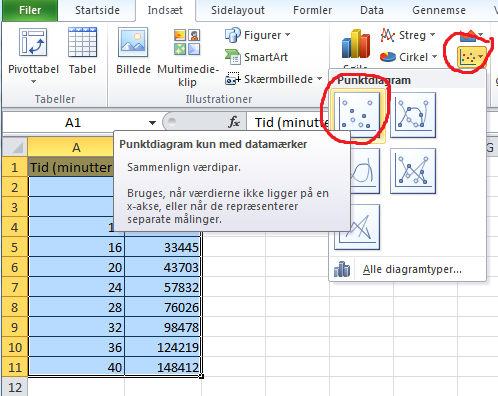Select row 3 header
This screenshot has height=396, width=498.
point(15,207)
